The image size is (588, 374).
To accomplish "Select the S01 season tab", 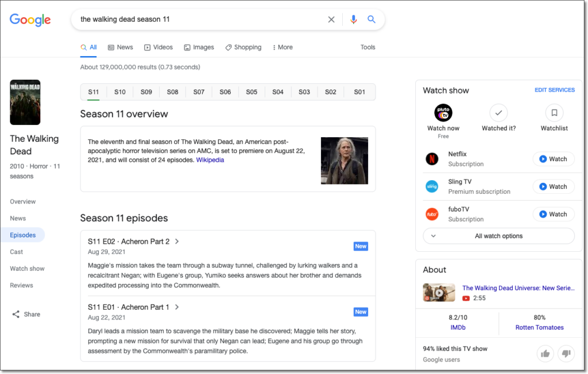I will [x=359, y=92].
